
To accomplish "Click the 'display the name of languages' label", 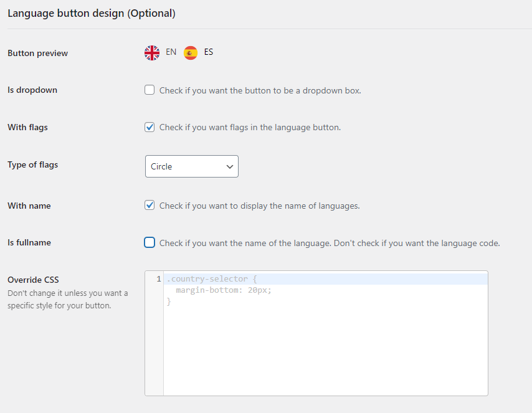I will tap(259, 206).
